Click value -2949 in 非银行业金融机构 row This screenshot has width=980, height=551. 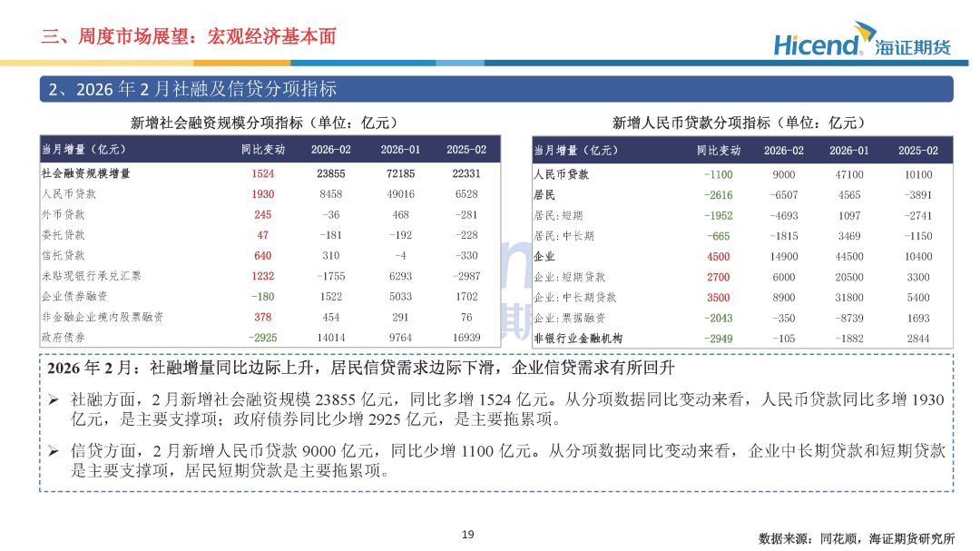point(718,339)
